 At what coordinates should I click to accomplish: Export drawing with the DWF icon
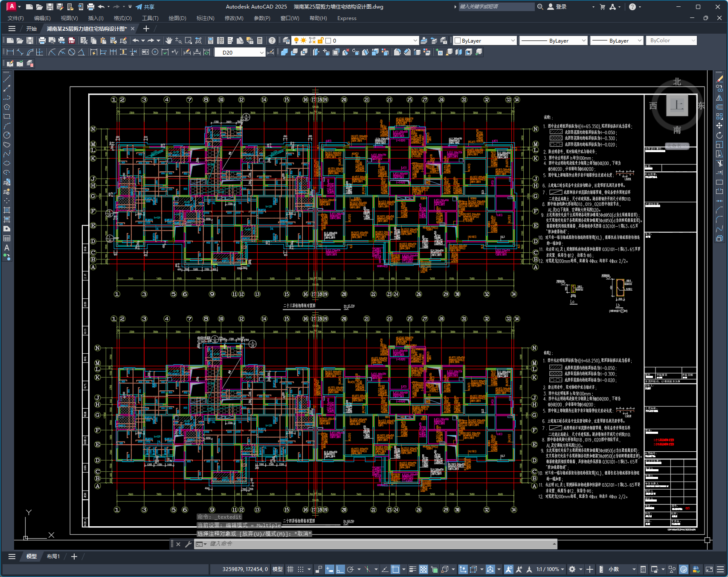click(x=72, y=40)
